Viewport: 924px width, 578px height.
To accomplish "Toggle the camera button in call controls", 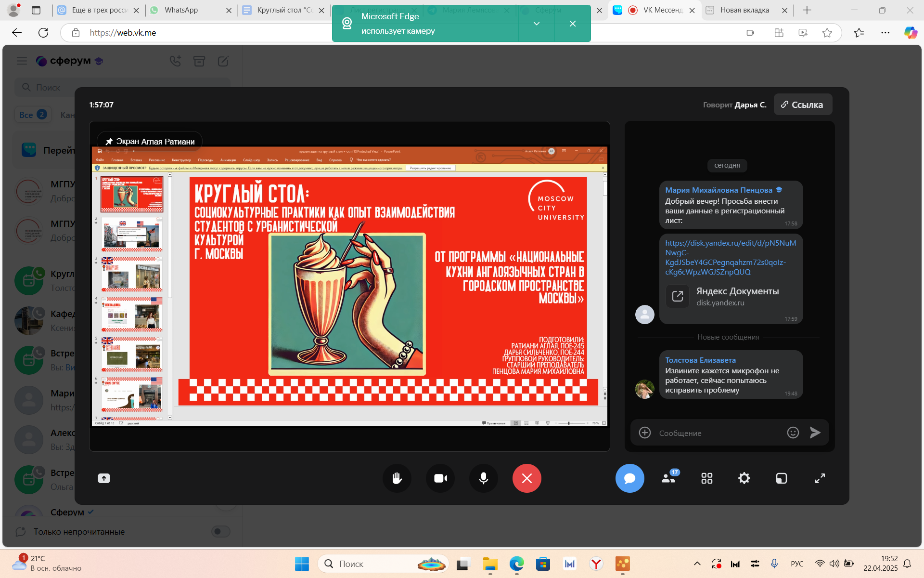I will tap(440, 478).
